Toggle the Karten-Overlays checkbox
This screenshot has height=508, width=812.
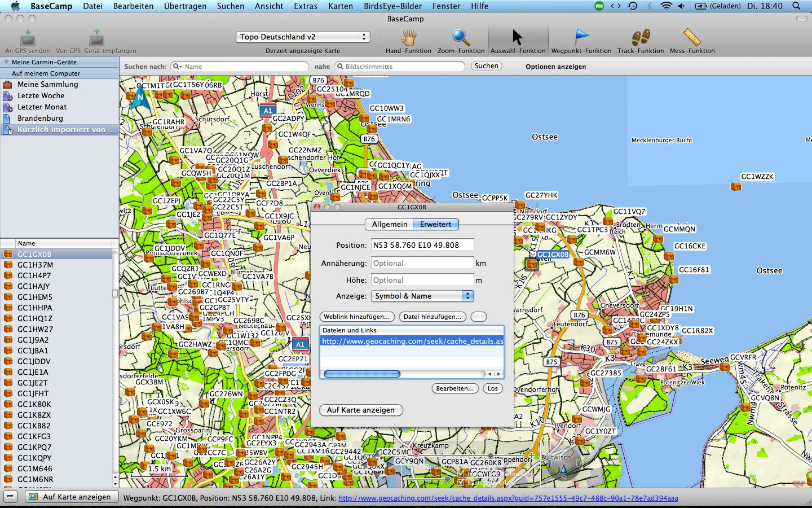click(x=461, y=482)
